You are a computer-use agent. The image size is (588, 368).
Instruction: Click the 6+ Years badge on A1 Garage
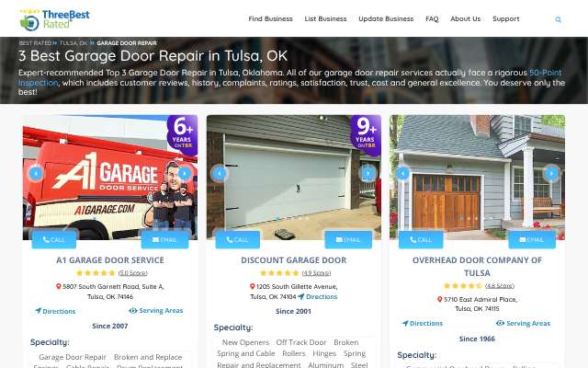[x=182, y=135]
